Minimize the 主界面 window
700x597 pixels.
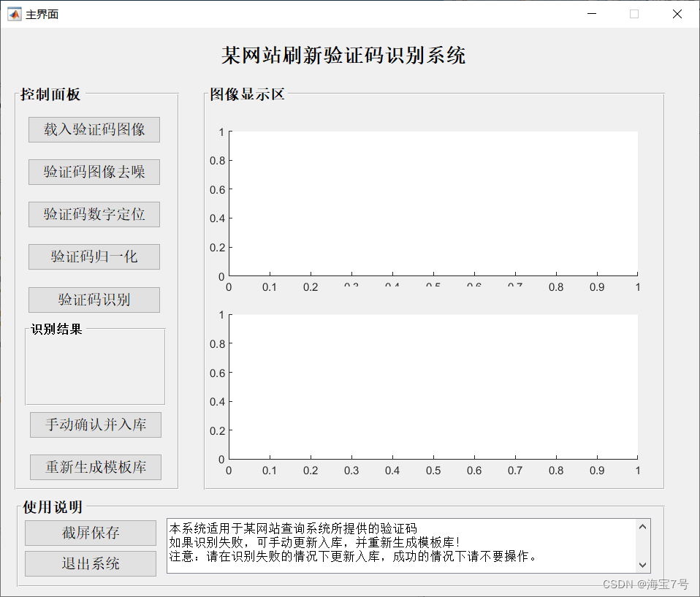pos(592,14)
